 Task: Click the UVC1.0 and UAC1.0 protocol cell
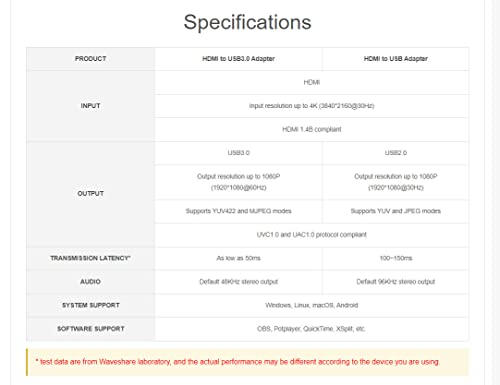(x=312, y=235)
